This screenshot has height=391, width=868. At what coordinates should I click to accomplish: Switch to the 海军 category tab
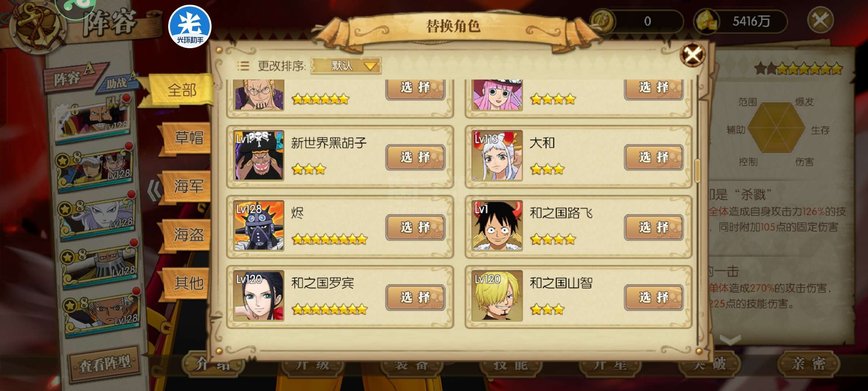[x=188, y=186]
